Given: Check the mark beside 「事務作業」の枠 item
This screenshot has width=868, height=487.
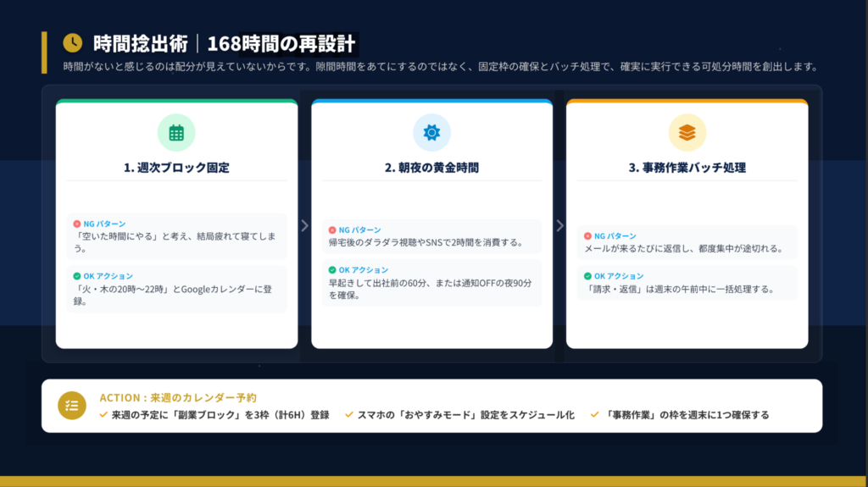Looking at the screenshot, I should [595, 415].
